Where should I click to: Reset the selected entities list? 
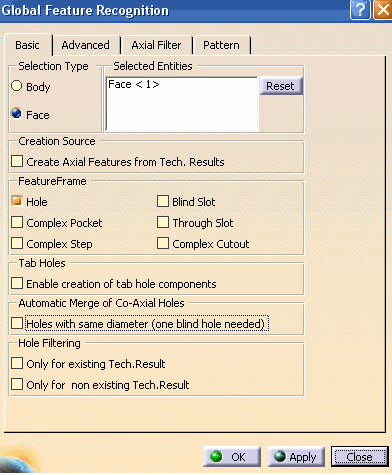tap(281, 86)
